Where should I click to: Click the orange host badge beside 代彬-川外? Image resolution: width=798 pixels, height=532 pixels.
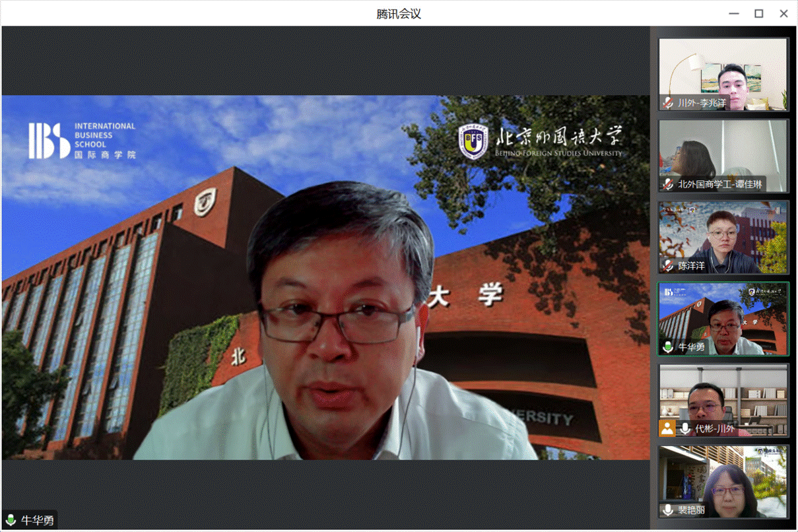click(667, 428)
